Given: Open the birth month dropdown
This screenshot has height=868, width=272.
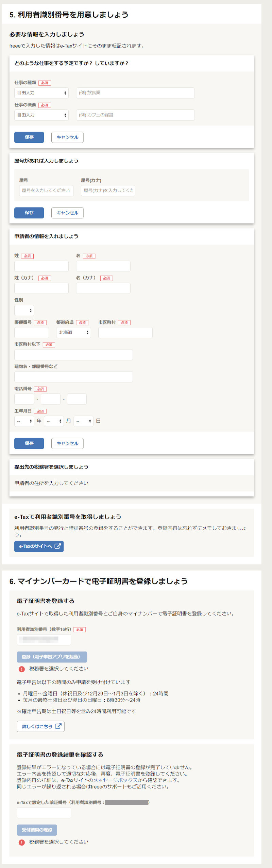Looking at the screenshot, I should pos(54,421).
